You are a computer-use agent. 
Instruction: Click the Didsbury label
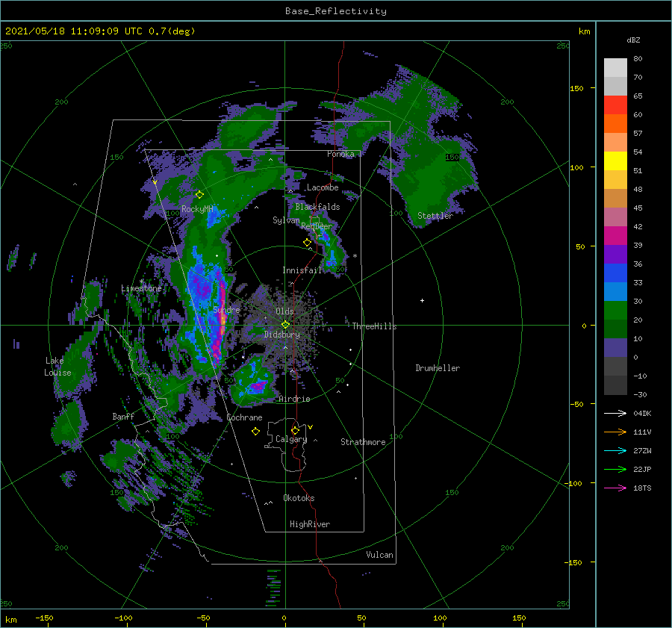[282, 335]
